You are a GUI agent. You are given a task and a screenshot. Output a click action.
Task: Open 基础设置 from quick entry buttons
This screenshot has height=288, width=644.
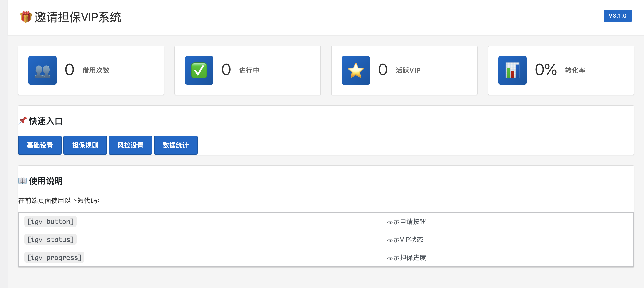pos(40,145)
